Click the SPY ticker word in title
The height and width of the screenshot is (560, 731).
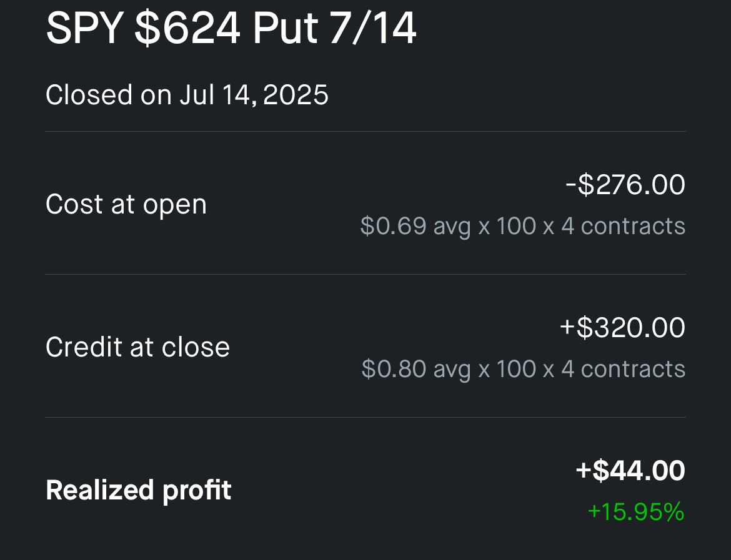(85, 29)
